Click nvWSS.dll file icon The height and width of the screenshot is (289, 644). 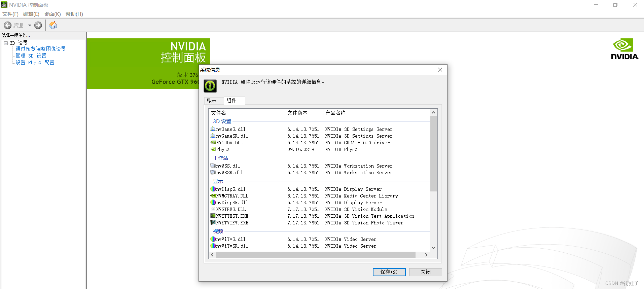tap(213, 166)
